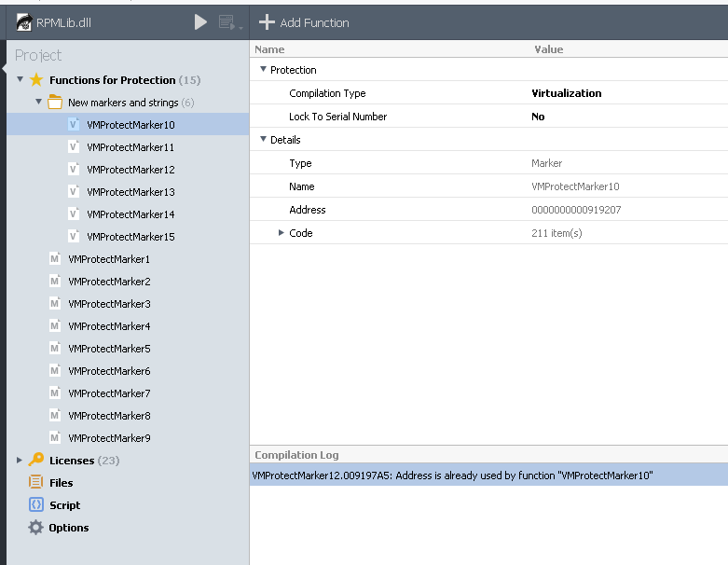
Task: Select VMProtectMarker9 tree item
Action: (x=109, y=438)
